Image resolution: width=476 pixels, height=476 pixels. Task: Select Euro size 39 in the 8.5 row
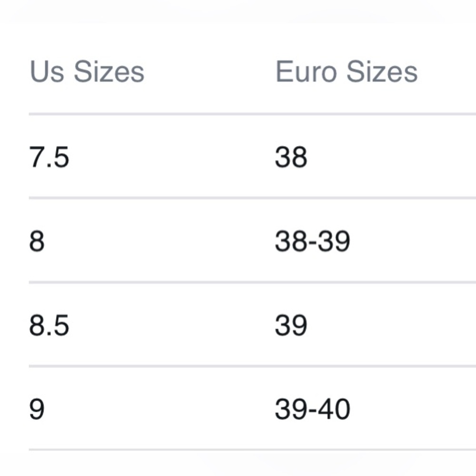click(x=291, y=326)
